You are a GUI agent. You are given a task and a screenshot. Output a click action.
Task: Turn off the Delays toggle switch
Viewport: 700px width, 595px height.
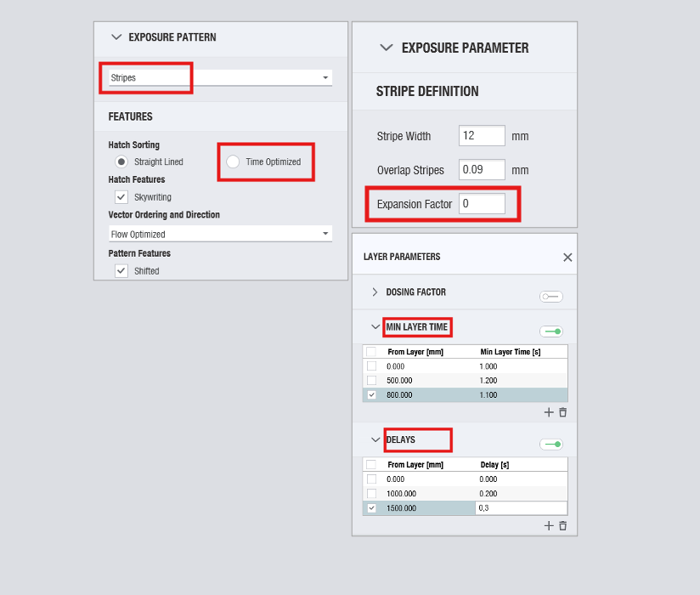pos(551,445)
